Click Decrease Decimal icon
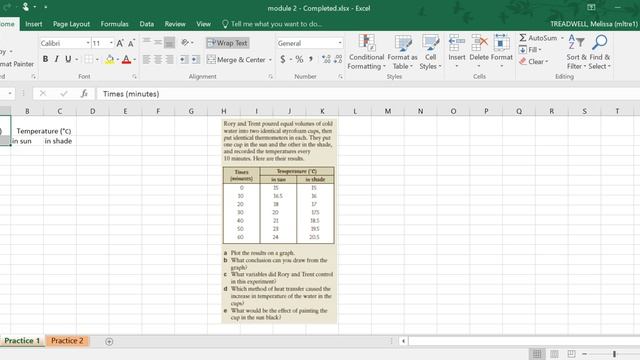 click(338, 60)
